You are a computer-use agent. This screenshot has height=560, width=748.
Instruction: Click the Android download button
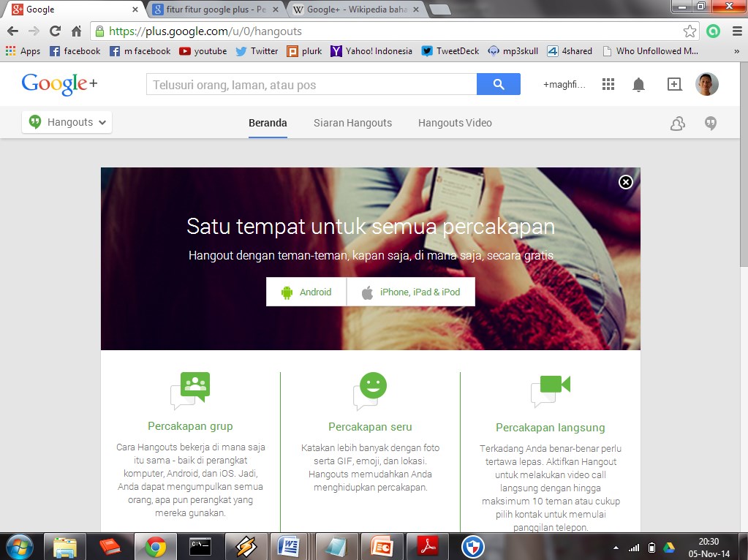[x=306, y=292]
